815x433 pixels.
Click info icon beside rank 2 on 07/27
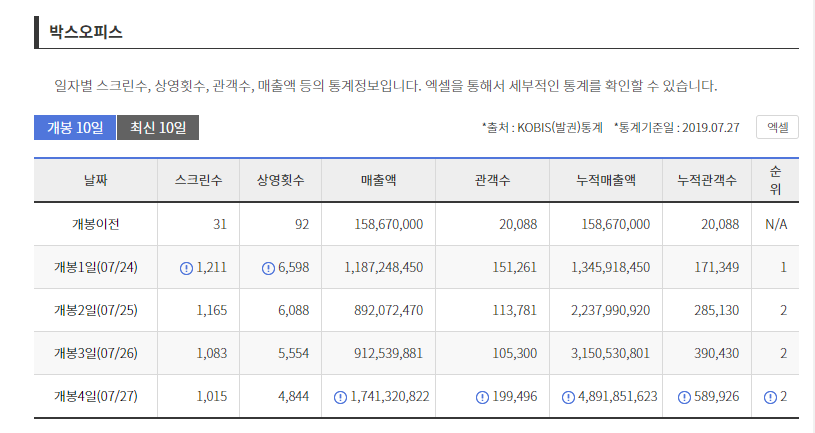[770, 398]
